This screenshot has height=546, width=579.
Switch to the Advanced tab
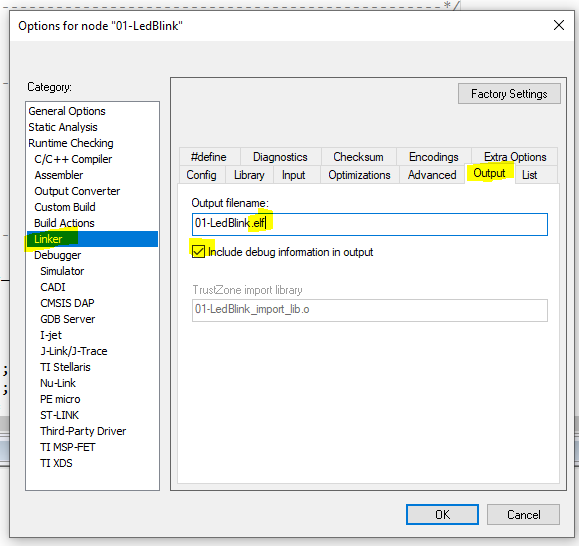tap(432, 175)
